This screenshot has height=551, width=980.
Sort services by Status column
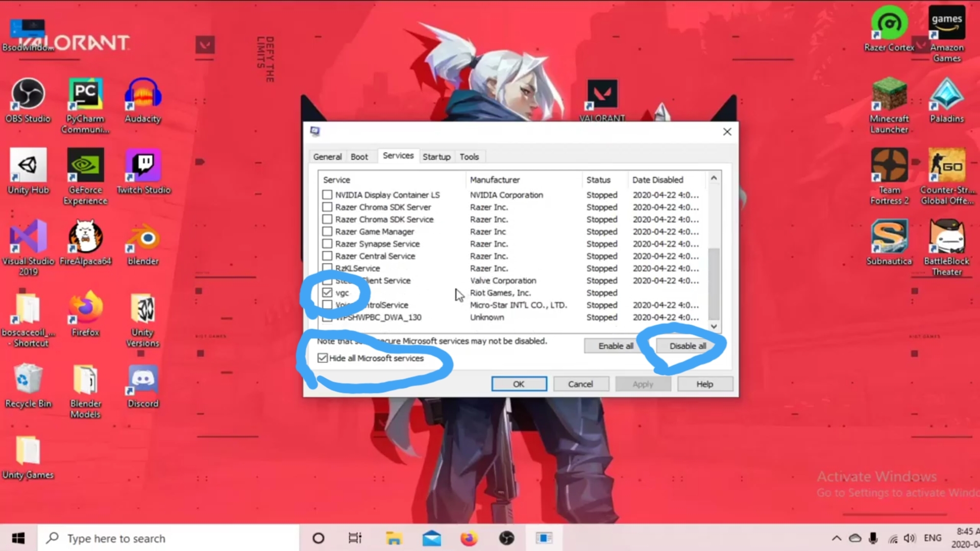tap(605, 180)
